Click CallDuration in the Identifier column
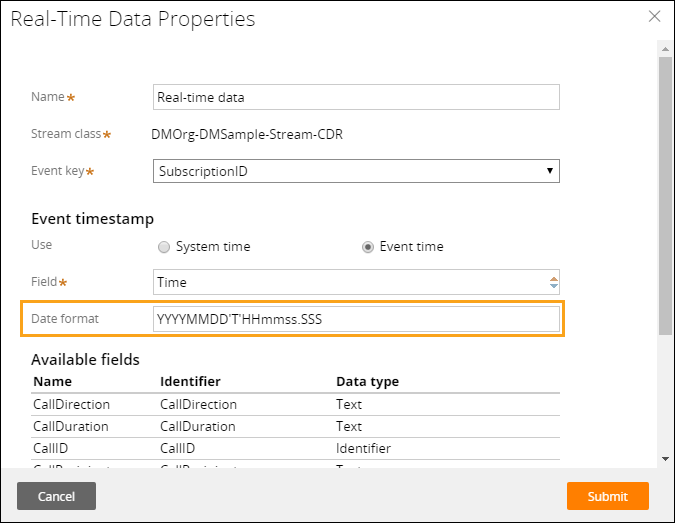 coord(198,426)
